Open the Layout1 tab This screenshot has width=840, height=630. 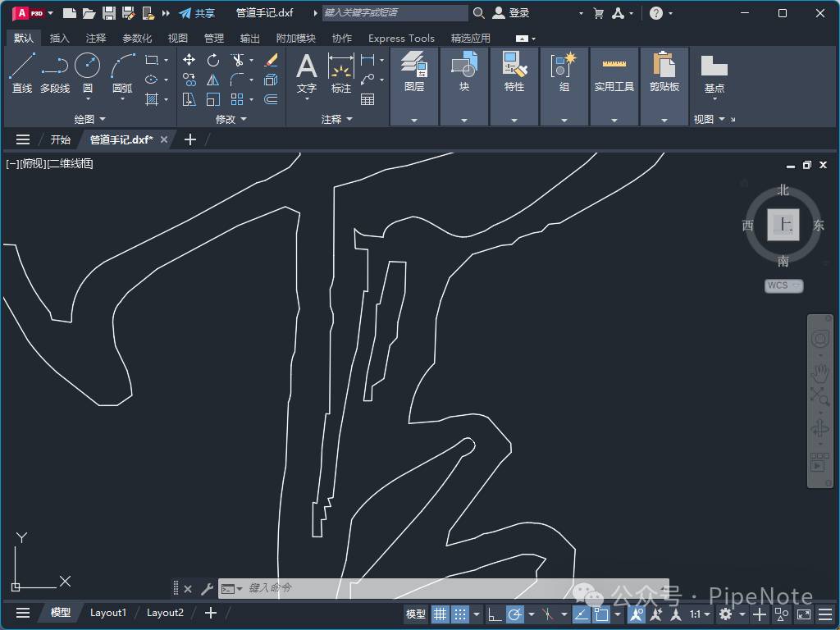[x=108, y=612]
